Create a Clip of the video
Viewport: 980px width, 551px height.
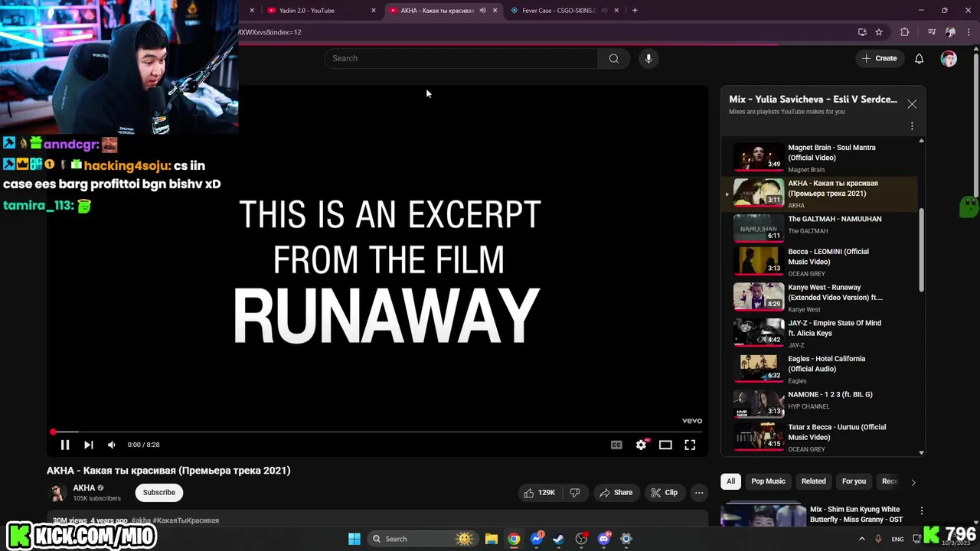pos(665,493)
